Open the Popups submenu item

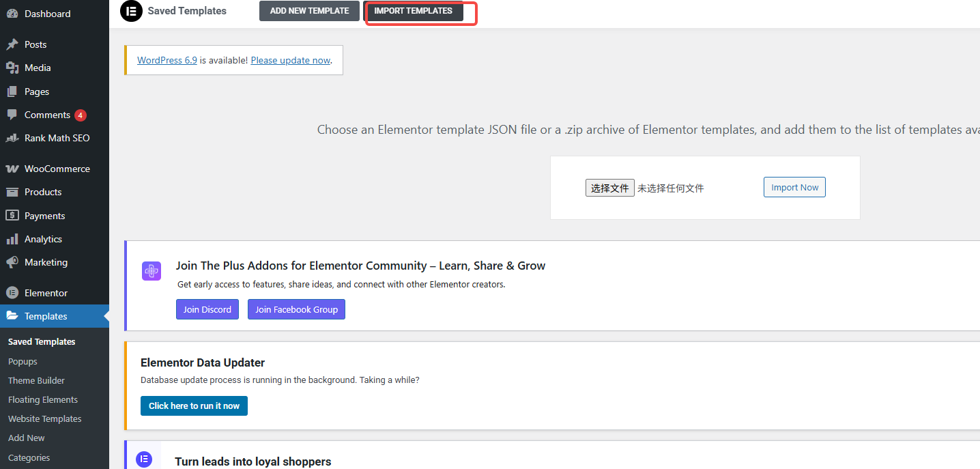[23, 361]
